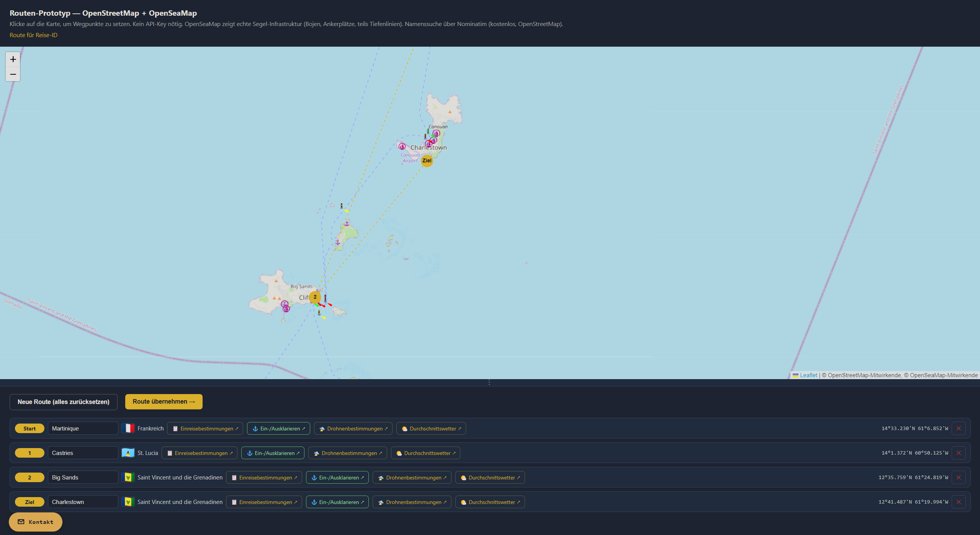Select waypoint marker 2 on the map

(315, 297)
